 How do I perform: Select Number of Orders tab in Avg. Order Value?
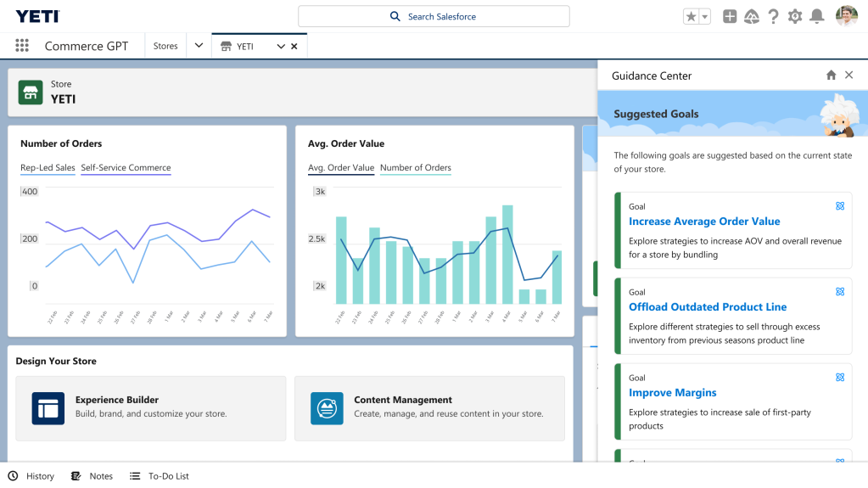click(x=415, y=168)
